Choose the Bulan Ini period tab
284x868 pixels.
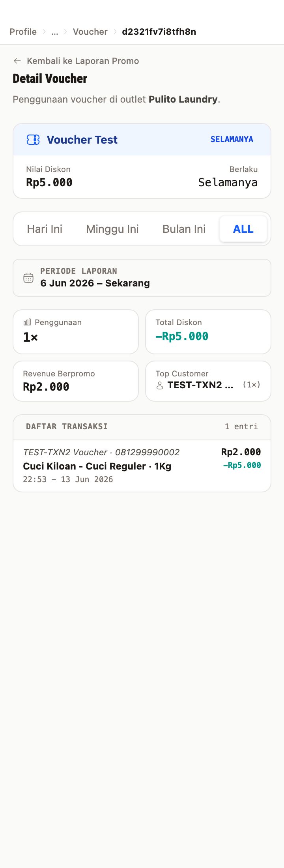184,229
